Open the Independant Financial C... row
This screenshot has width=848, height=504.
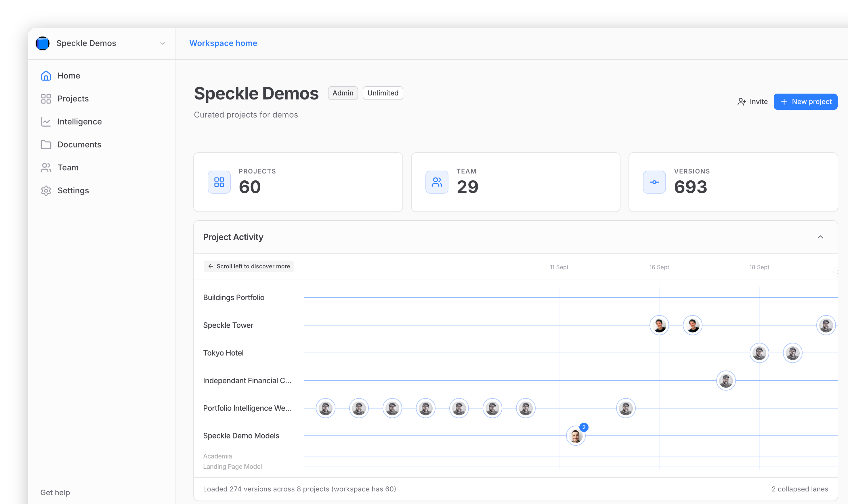(247, 381)
